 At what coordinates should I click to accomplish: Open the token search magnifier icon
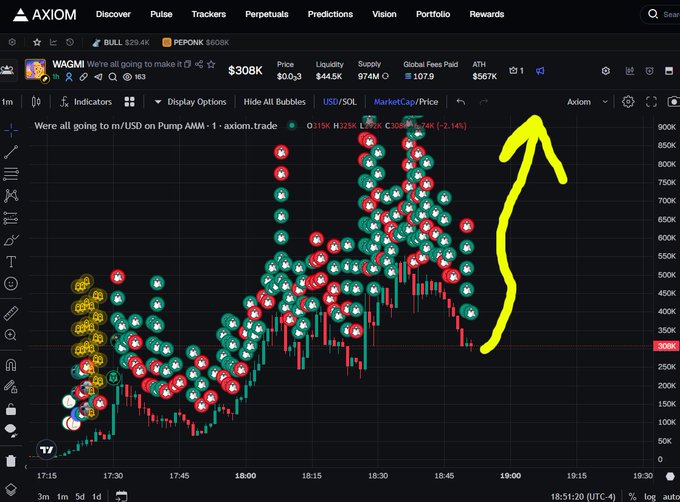113,77
